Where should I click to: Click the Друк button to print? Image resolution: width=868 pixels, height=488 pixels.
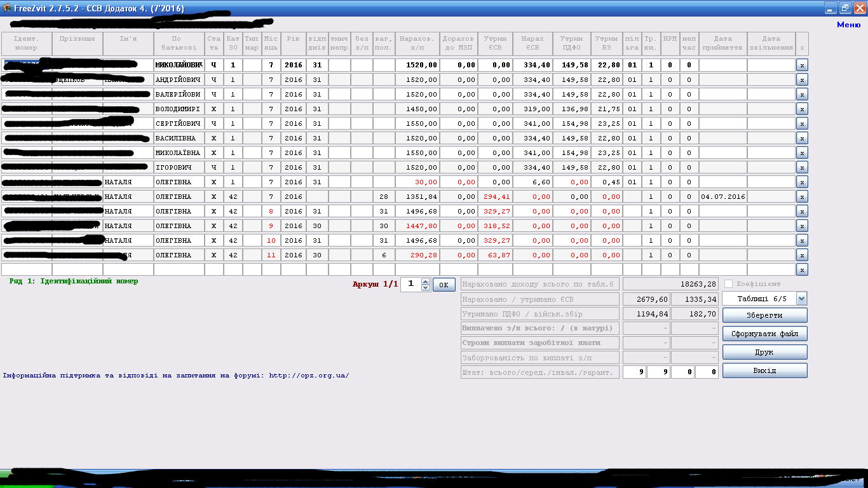pyautogui.click(x=764, y=352)
